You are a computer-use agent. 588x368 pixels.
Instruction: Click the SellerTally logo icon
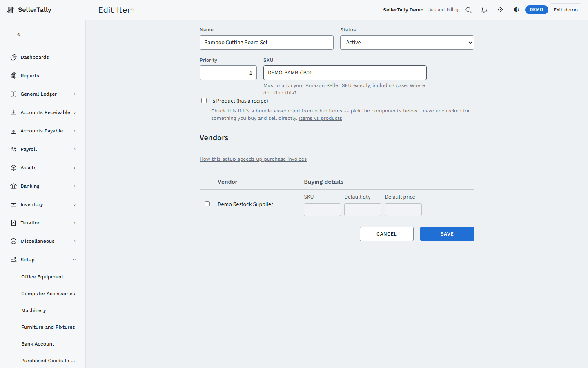click(11, 10)
